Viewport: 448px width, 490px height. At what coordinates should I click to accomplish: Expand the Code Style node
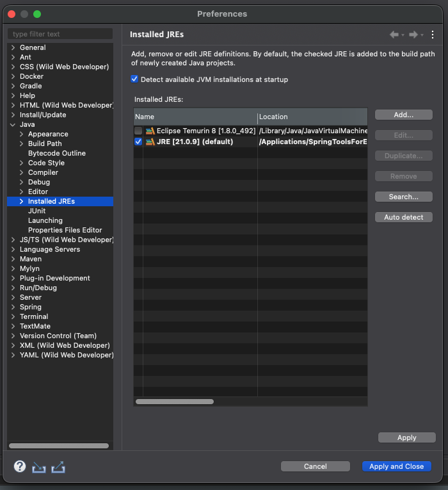pos(21,163)
